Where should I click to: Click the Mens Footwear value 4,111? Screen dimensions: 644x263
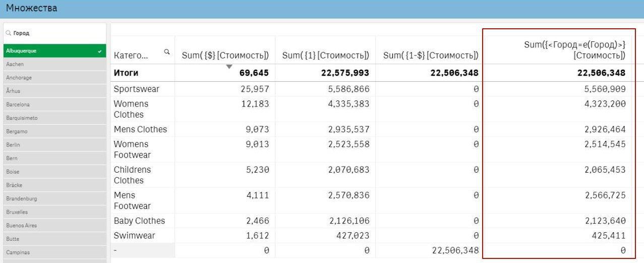point(257,195)
